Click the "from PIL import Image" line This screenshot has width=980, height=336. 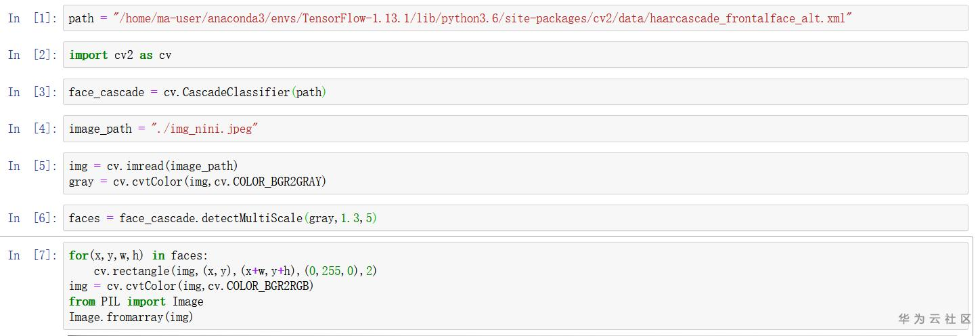pos(136,301)
